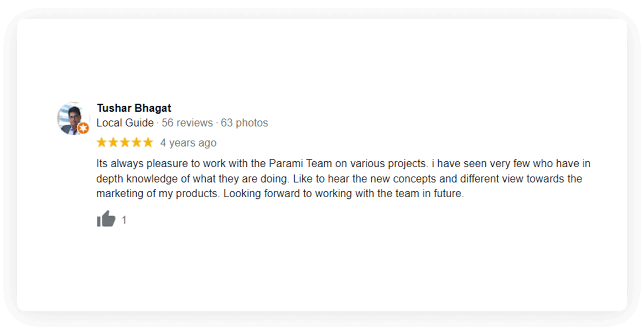Open the reviewer name Tushar Bhagat
Image resolution: width=644 pixels, height=329 pixels.
tap(134, 108)
